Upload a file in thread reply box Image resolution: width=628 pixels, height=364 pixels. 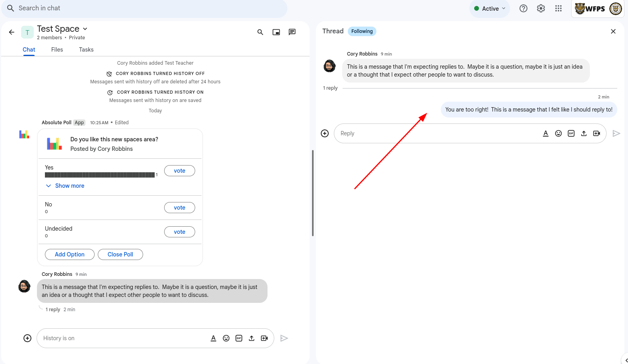click(x=584, y=133)
